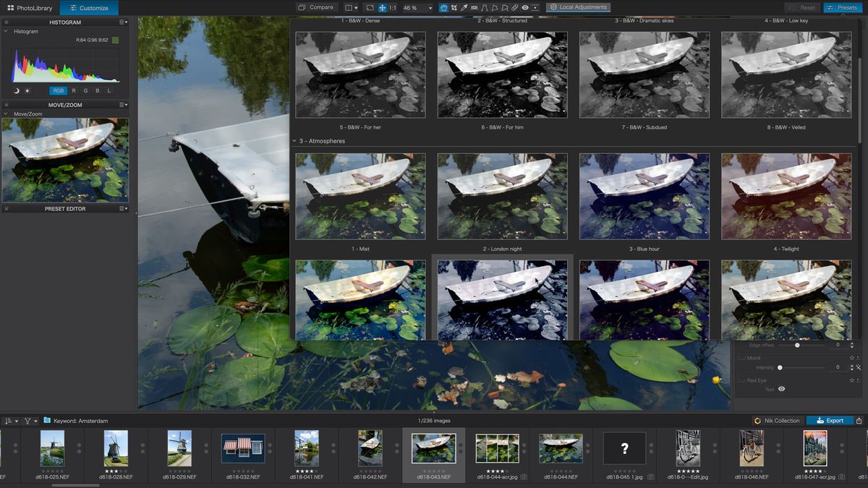868x488 pixels.
Task: Click the filmstrip horizontal scrollbar
Action: (x=76, y=485)
